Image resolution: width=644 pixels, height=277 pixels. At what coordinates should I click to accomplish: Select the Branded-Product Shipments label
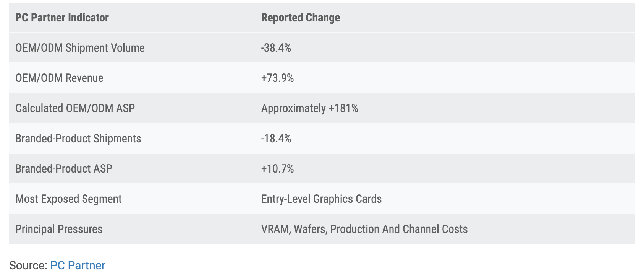pyautogui.click(x=78, y=138)
